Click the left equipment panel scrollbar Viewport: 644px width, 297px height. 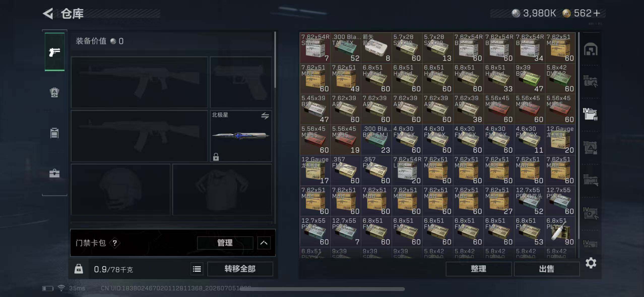pos(275,60)
